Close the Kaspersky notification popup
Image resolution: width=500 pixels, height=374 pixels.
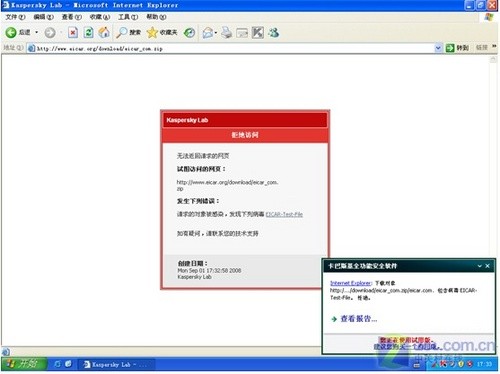click(487, 266)
